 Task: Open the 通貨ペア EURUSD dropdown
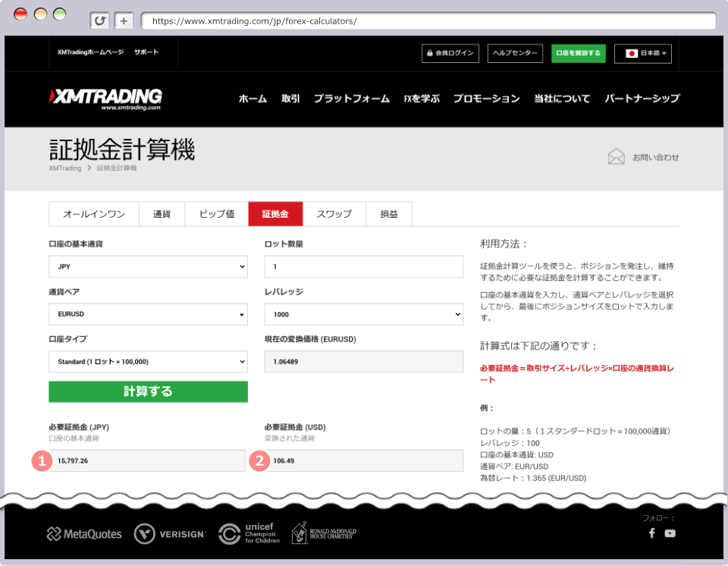(x=148, y=314)
